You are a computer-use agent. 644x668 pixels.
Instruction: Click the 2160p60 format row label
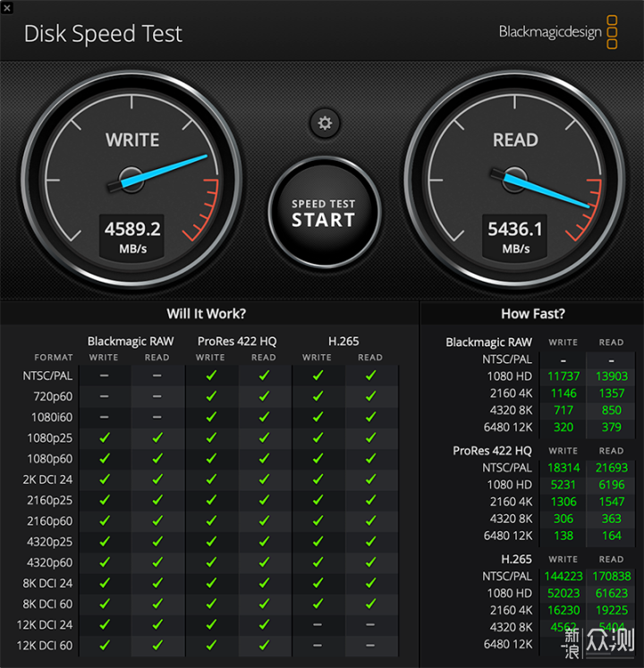pos(50,521)
